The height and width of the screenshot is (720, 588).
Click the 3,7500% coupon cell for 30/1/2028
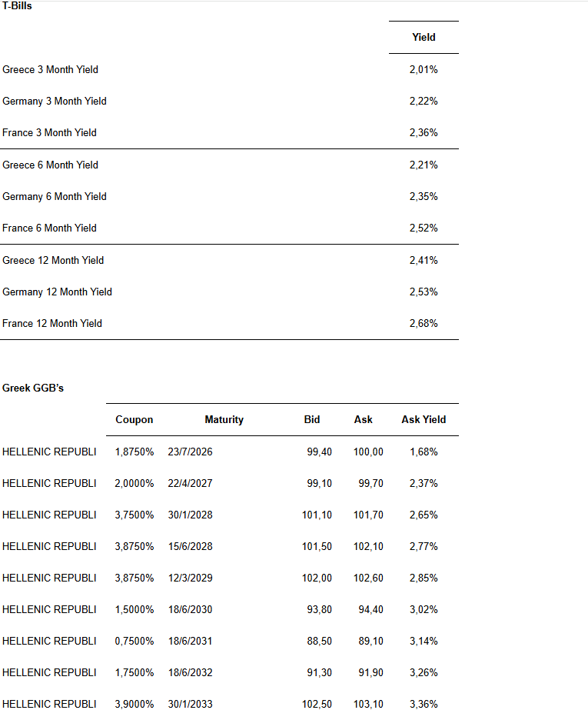[135, 515]
